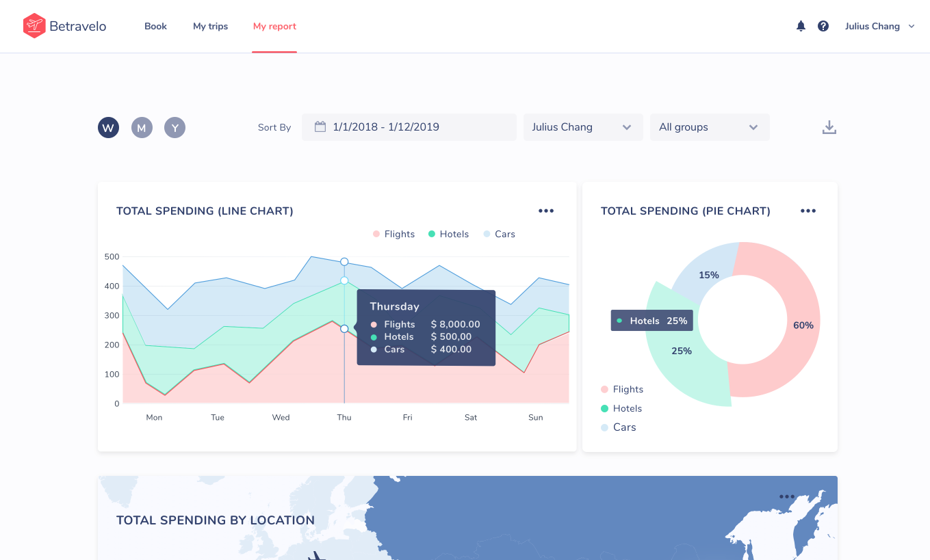Click the airplane icon on the map
The image size is (930, 560).
[316, 555]
